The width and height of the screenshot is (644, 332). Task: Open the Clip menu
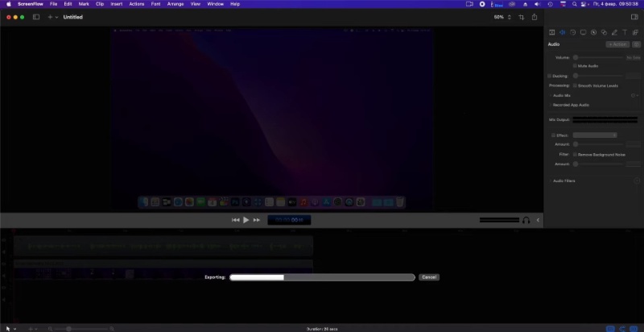100,4
